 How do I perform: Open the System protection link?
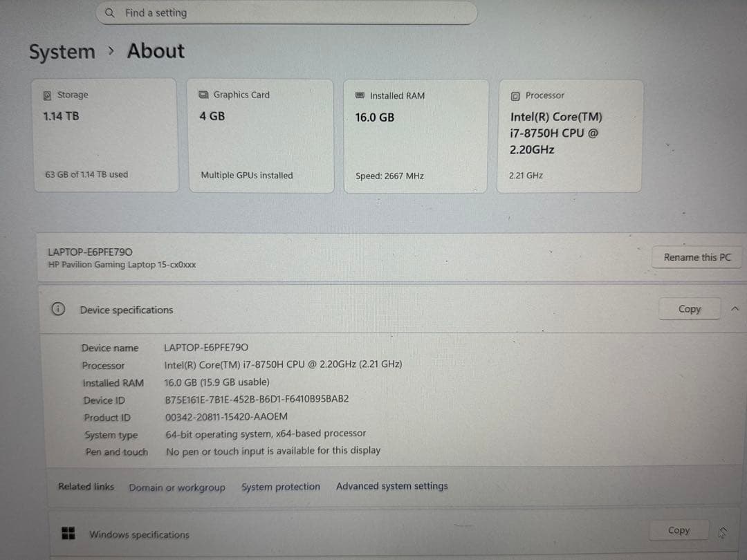(281, 486)
